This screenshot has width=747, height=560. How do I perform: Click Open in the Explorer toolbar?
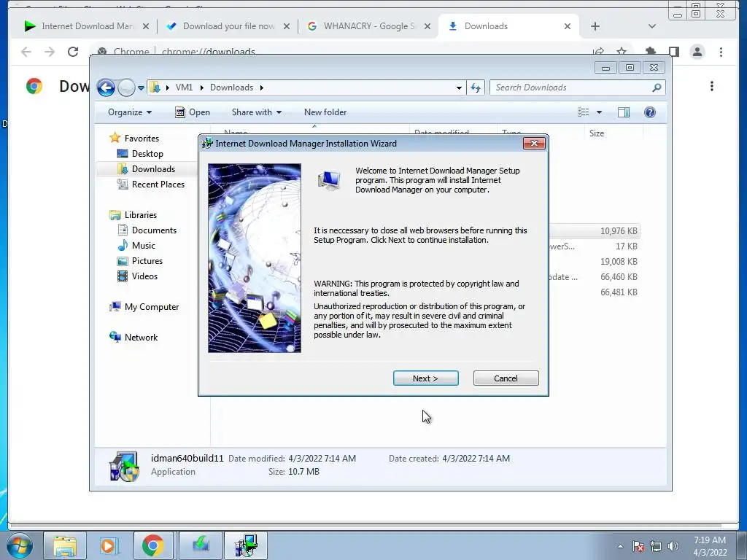point(193,112)
